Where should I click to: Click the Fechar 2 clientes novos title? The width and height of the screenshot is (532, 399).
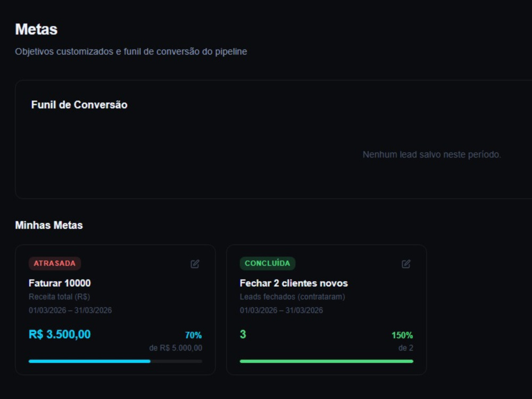tap(294, 283)
